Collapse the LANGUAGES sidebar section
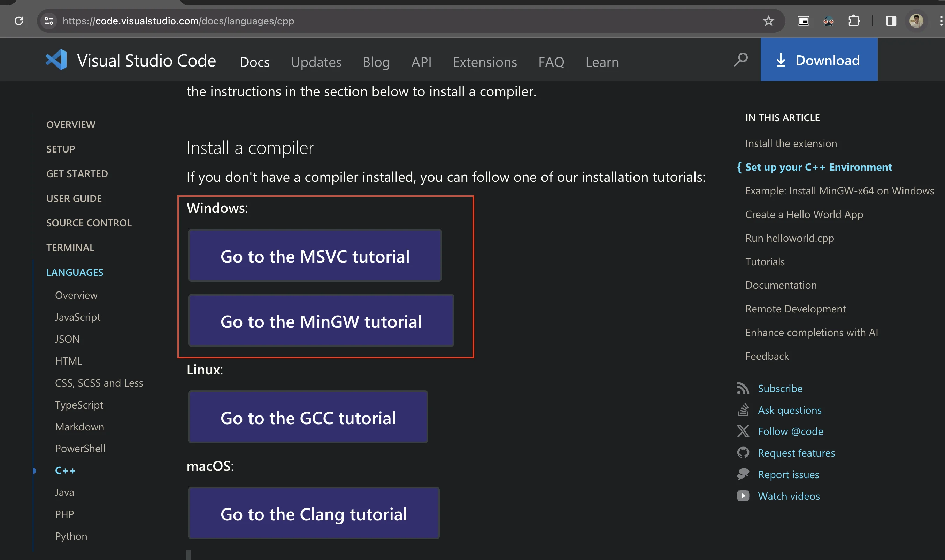The height and width of the screenshot is (560, 945). coord(75,272)
